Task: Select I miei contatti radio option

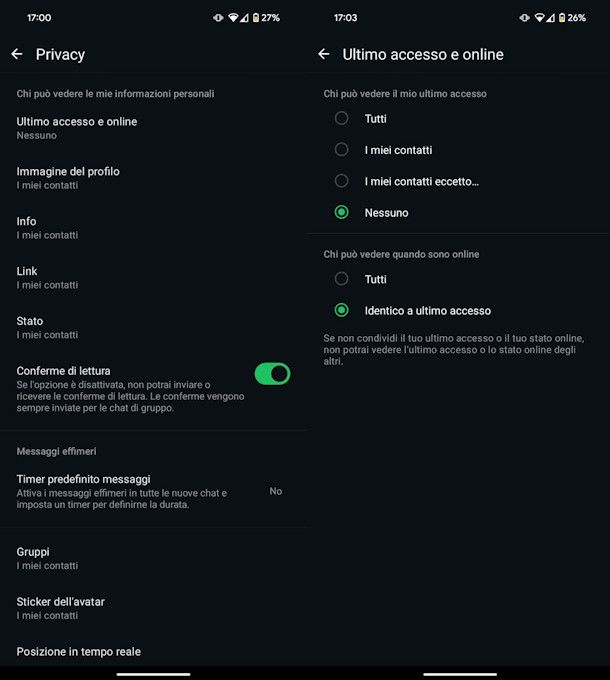Action: (342, 150)
